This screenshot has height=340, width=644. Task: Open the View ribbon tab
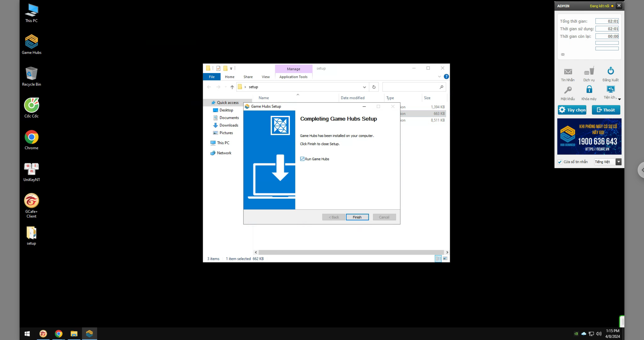click(x=265, y=77)
